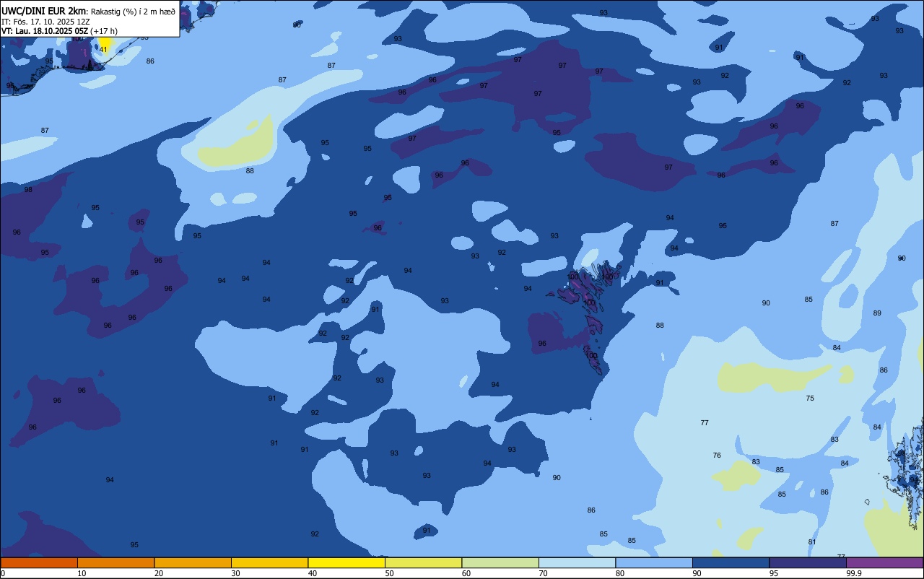Click the legend tick label 30
This screenshot has height=579, width=924.
point(236,573)
